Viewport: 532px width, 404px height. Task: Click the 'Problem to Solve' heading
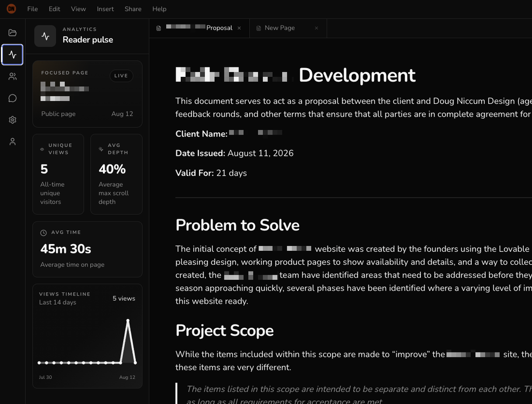pos(237,225)
